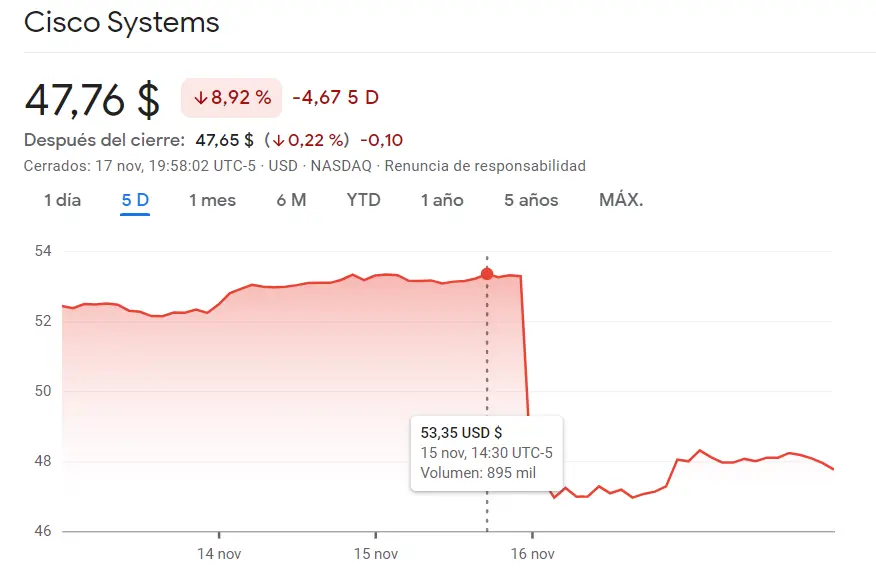Click the currently active 5 D tab
Viewport: 876px width, 579px height.
click(135, 200)
